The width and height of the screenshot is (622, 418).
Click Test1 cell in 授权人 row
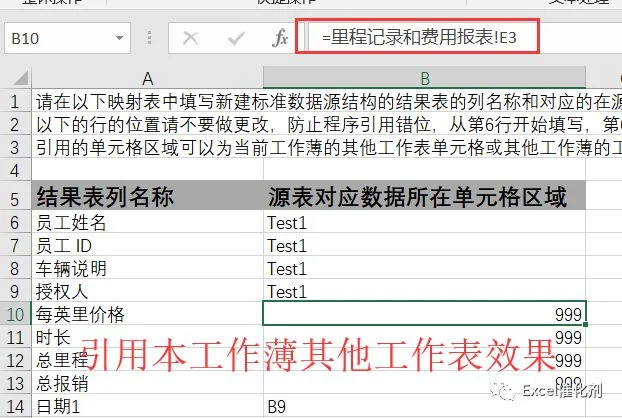point(424,291)
